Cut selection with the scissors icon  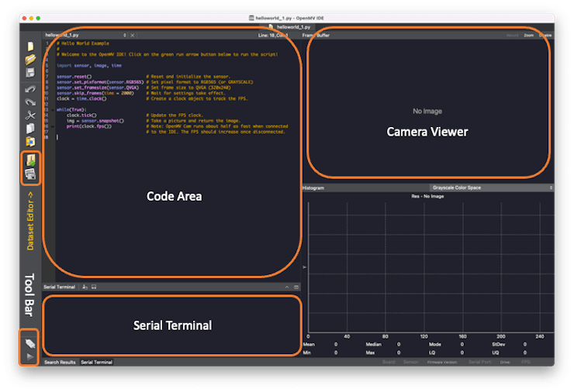point(30,115)
